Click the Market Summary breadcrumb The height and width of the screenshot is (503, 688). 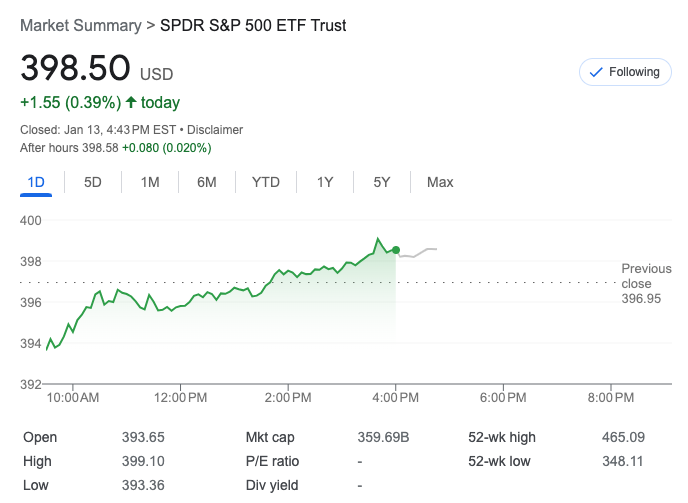pyautogui.click(x=82, y=25)
